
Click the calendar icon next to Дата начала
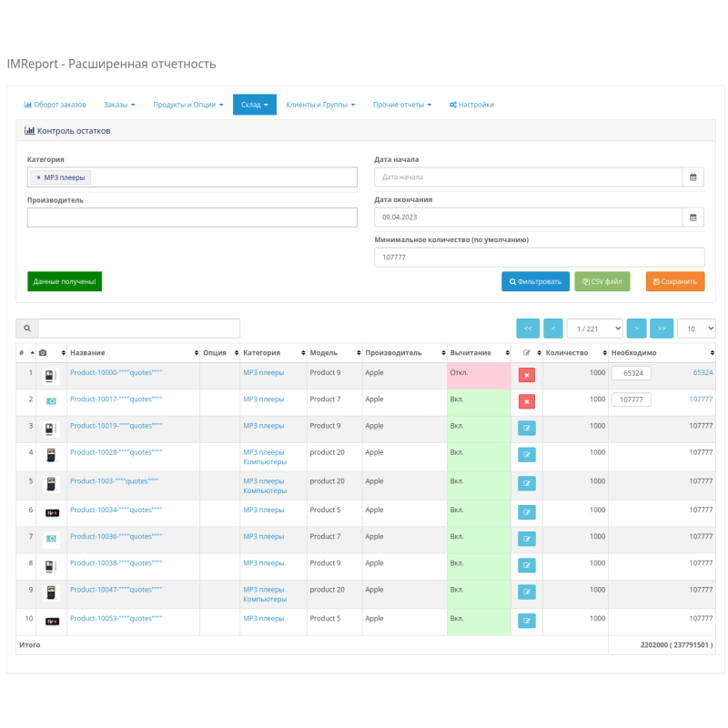693,177
